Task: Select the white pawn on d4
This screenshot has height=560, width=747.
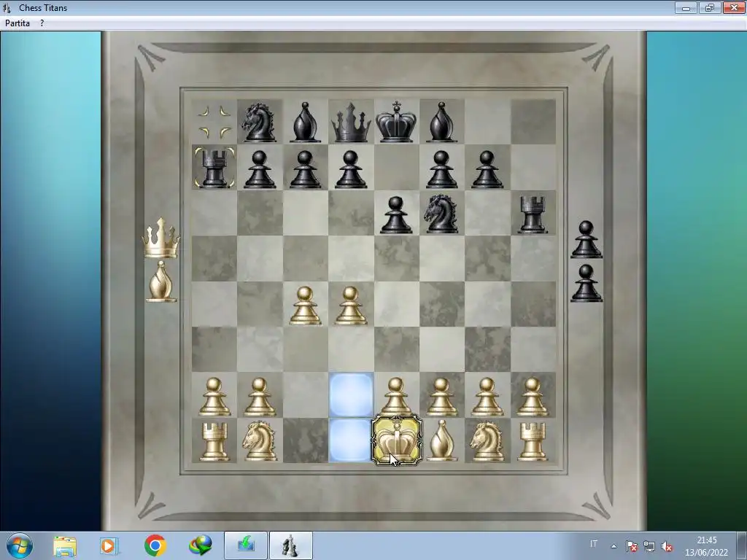Action: (351, 306)
